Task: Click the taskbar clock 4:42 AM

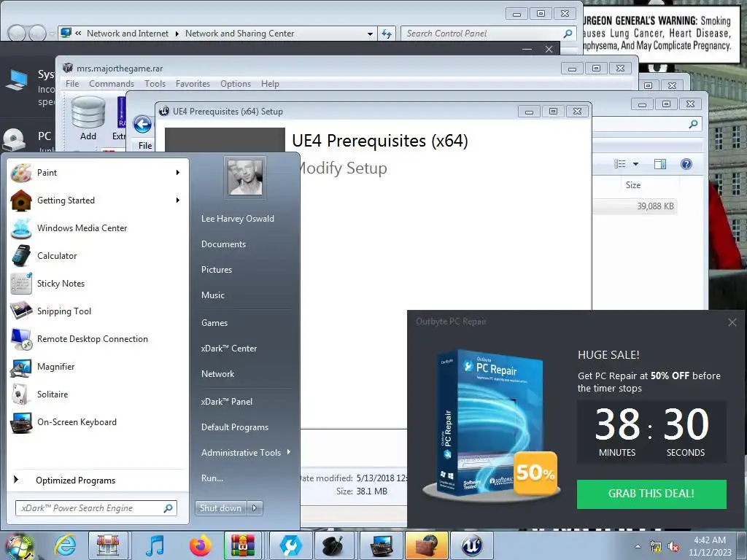Action: click(710, 540)
